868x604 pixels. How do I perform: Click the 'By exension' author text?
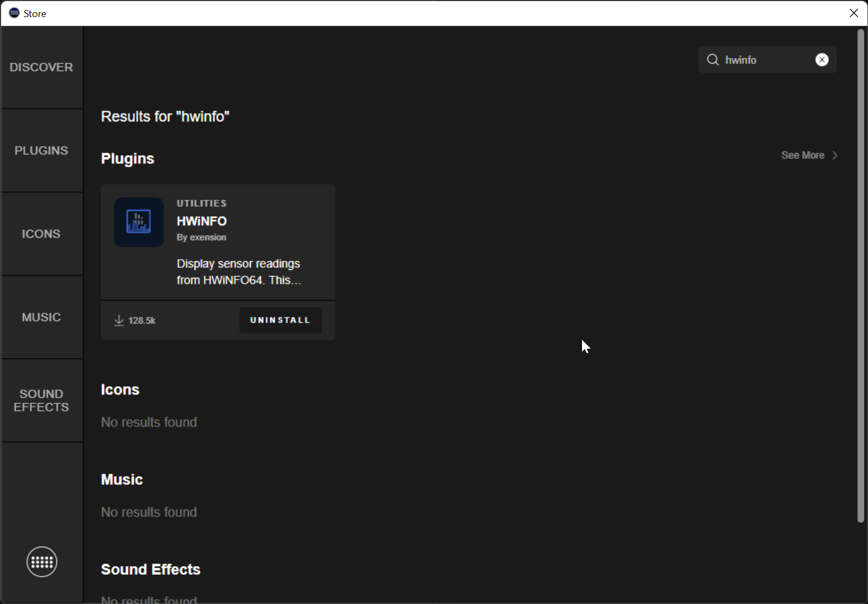201,238
